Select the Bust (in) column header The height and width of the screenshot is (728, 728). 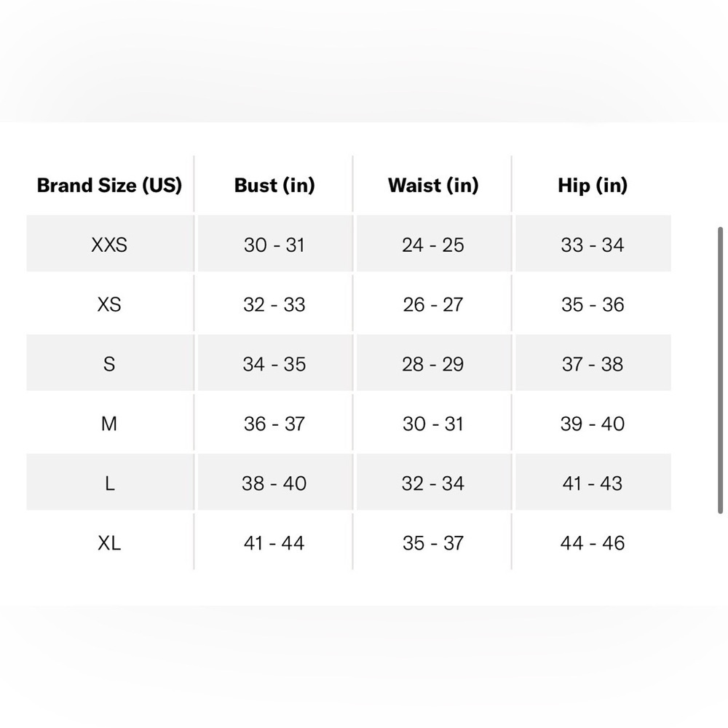[274, 185]
